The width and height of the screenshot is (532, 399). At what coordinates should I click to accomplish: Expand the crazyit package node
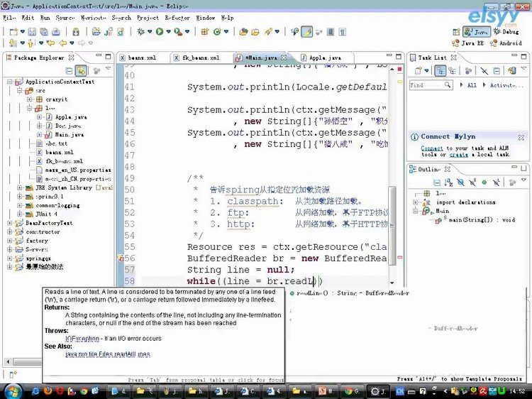[30, 99]
